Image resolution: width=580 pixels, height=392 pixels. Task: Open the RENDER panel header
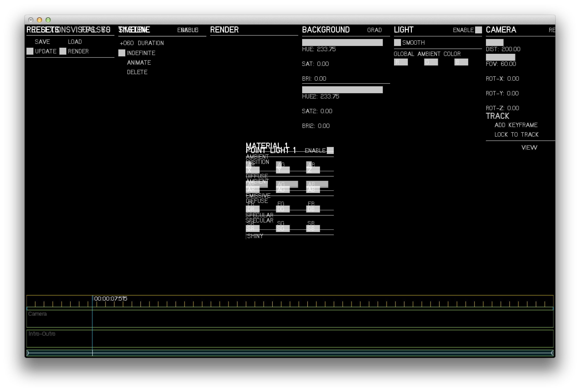pyautogui.click(x=224, y=30)
